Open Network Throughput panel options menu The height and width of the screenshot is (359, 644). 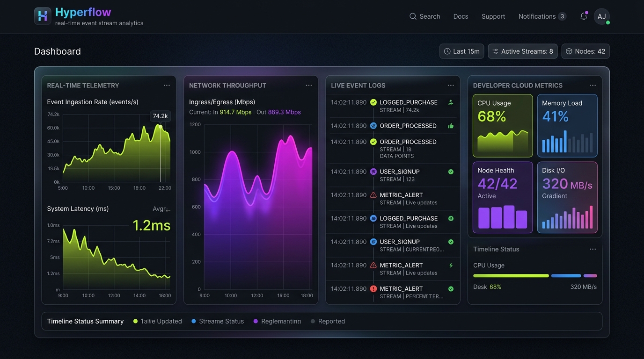(309, 86)
